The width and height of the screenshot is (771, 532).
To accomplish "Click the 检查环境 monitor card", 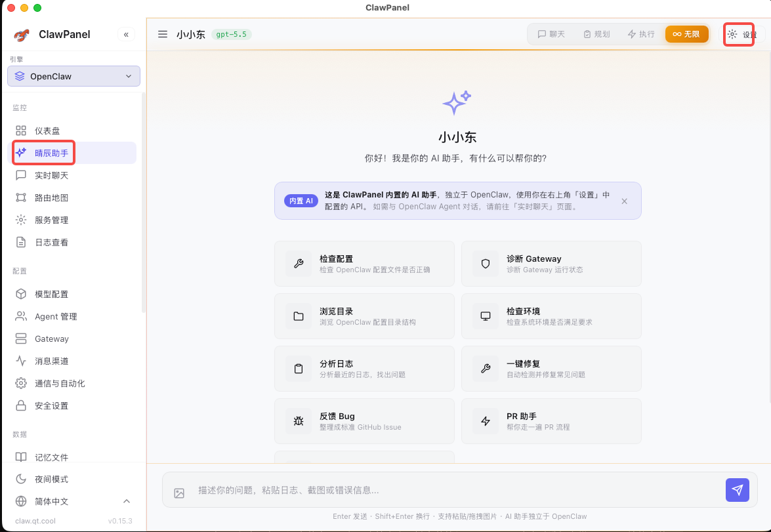I will pyautogui.click(x=551, y=316).
